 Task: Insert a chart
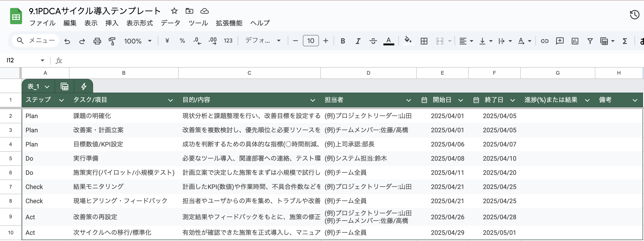(575, 41)
